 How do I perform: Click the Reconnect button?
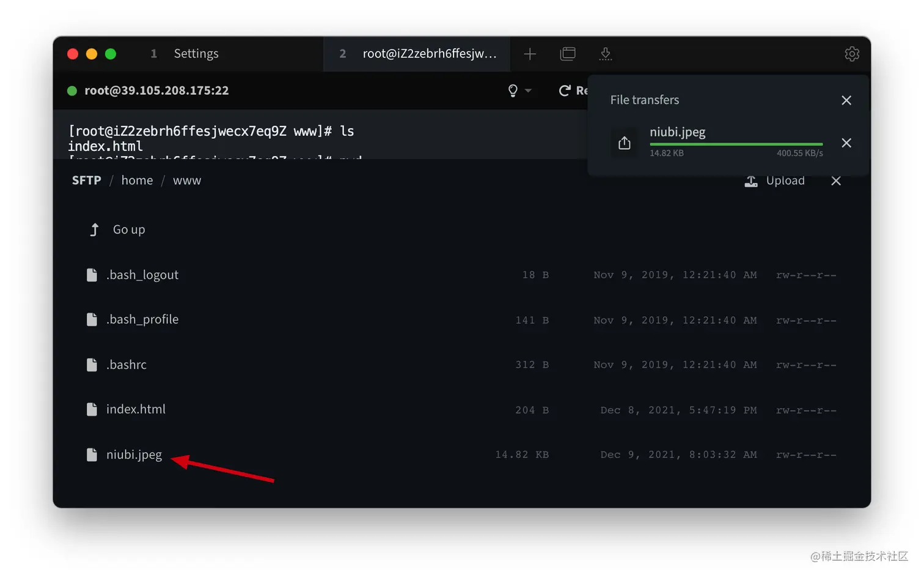573,91
